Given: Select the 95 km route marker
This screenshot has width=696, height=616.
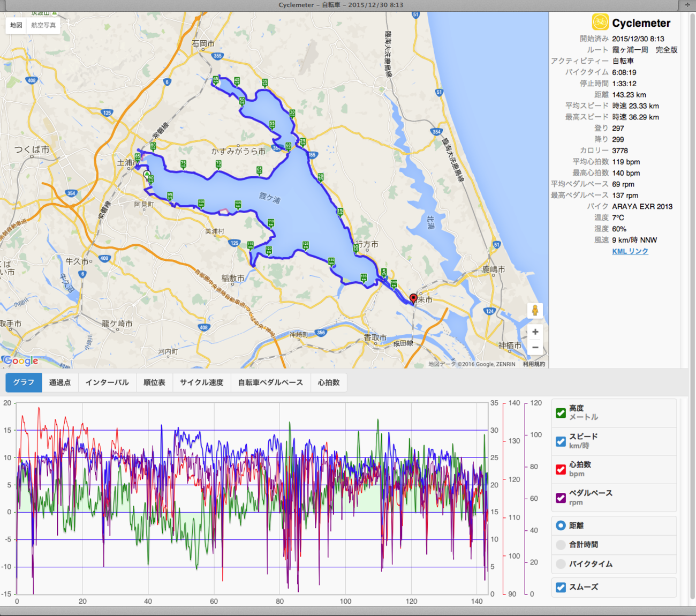Looking at the screenshot, I should (170, 196).
